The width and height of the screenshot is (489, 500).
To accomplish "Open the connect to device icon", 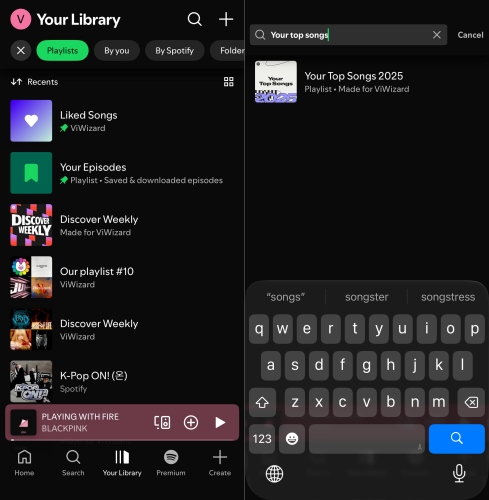I will pos(162,423).
